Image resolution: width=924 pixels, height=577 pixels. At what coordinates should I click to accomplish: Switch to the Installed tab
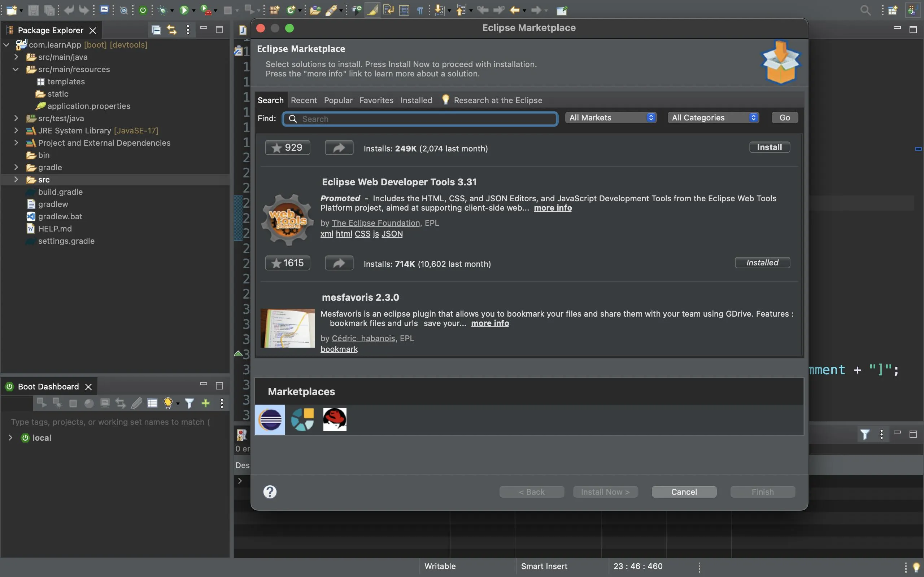pyautogui.click(x=416, y=100)
